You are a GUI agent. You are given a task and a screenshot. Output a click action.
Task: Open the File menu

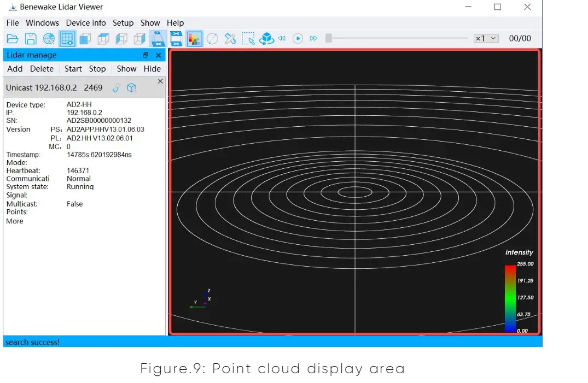pyautogui.click(x=13, y=23)
